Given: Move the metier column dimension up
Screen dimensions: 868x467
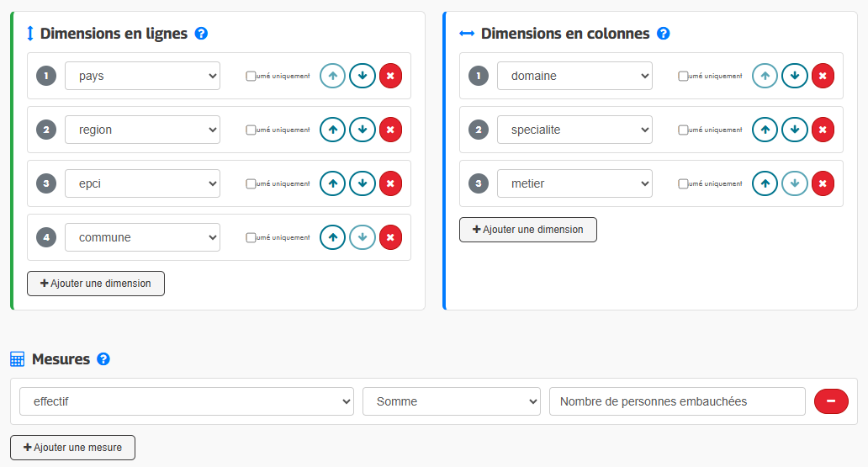Looking at the screenshot, I should pos(765,183).
